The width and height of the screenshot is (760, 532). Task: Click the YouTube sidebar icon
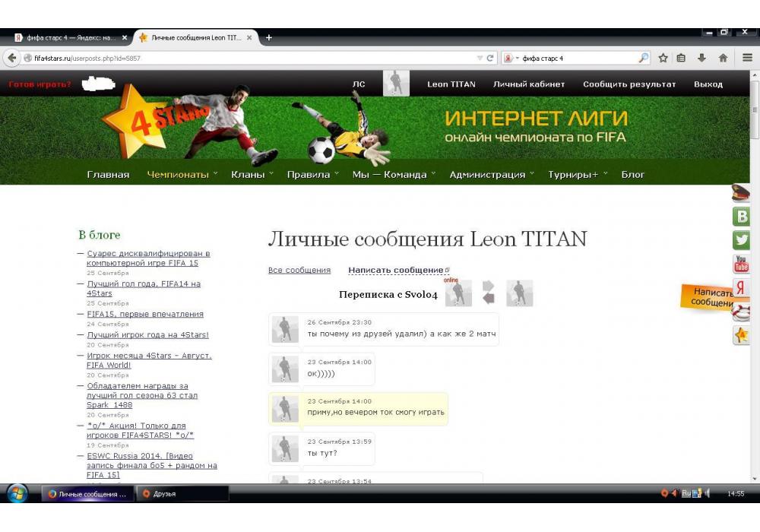click(x=741, y=264)
